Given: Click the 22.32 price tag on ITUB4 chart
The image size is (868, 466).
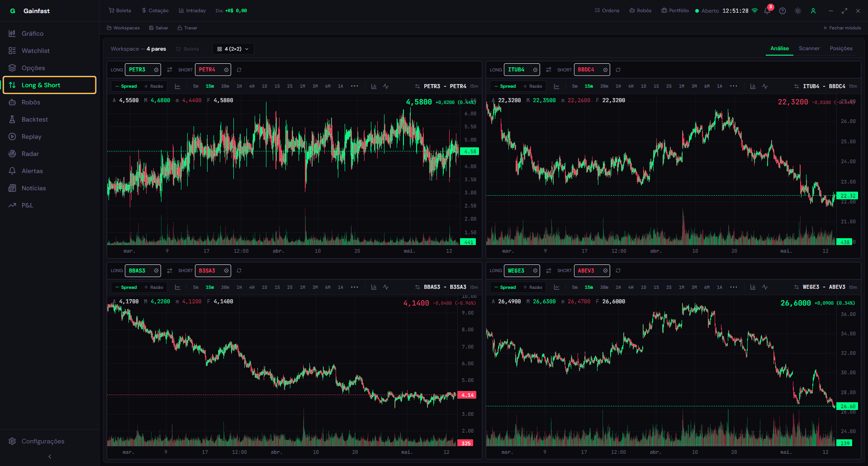Looking at the screenshot, I should pos(847,196).
